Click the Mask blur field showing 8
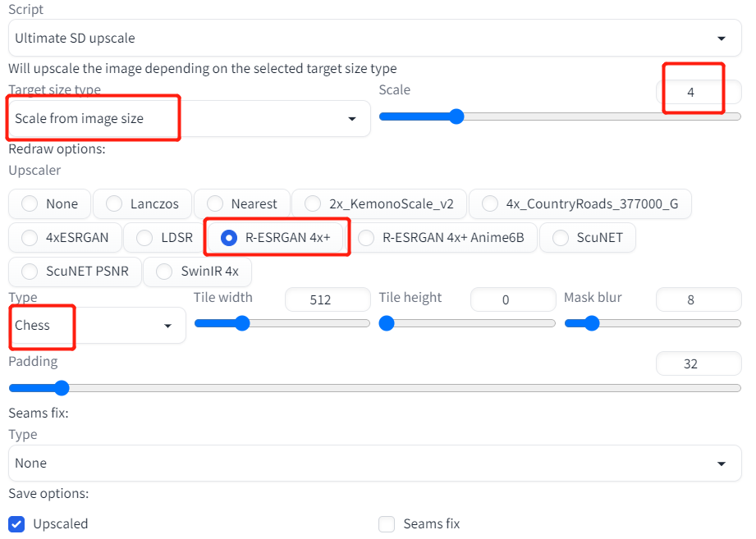The height and width of the screenshot is (539, 756). coord(699,299)
